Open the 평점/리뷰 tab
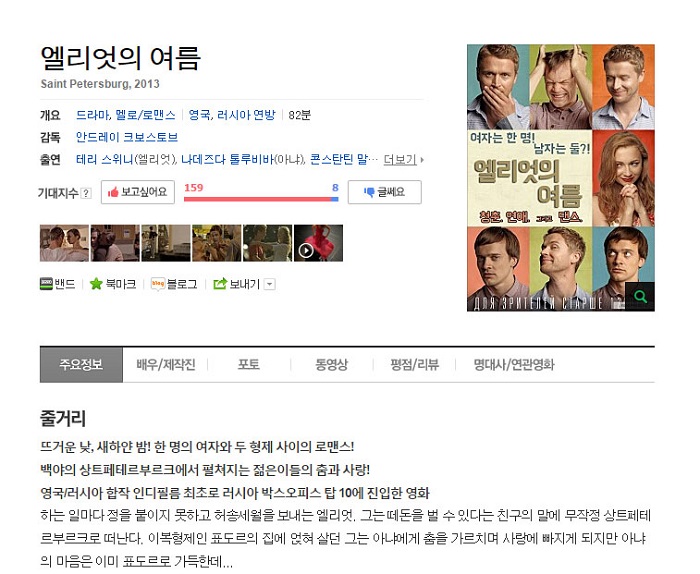 [x=414, y=365]
